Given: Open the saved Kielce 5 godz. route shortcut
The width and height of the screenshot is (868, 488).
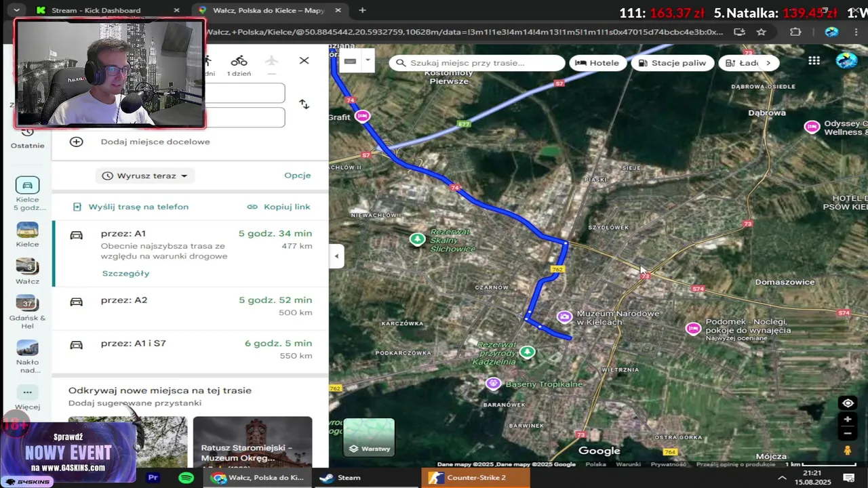Looking at the screenshot, I should point(27,194).
